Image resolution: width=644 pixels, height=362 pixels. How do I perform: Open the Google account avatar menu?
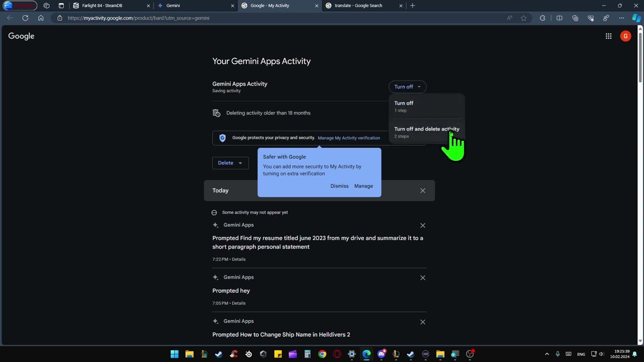(x=625, y=36)
